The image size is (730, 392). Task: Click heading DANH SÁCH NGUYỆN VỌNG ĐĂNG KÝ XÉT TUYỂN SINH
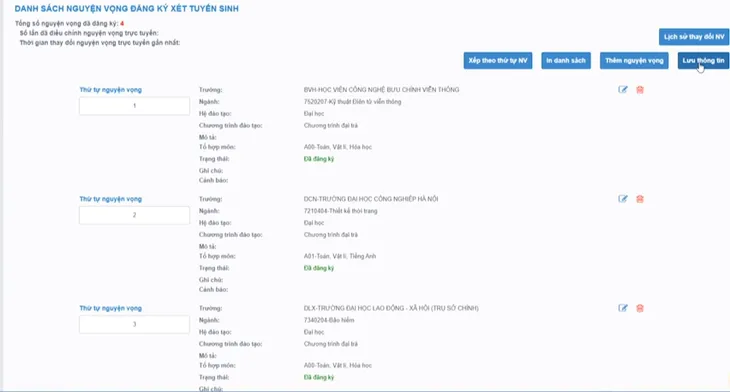(x=127, y=9)
